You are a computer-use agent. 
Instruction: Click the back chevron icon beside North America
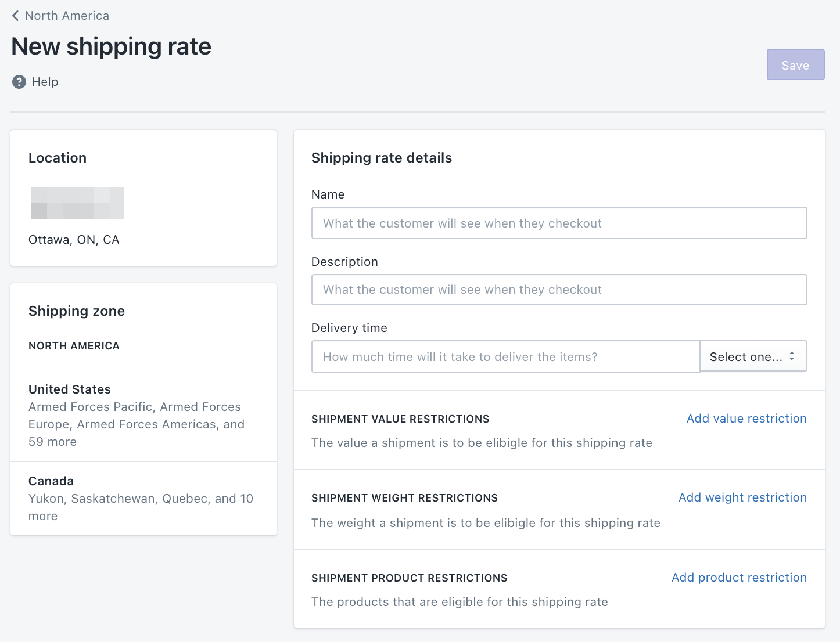point(15,16)
